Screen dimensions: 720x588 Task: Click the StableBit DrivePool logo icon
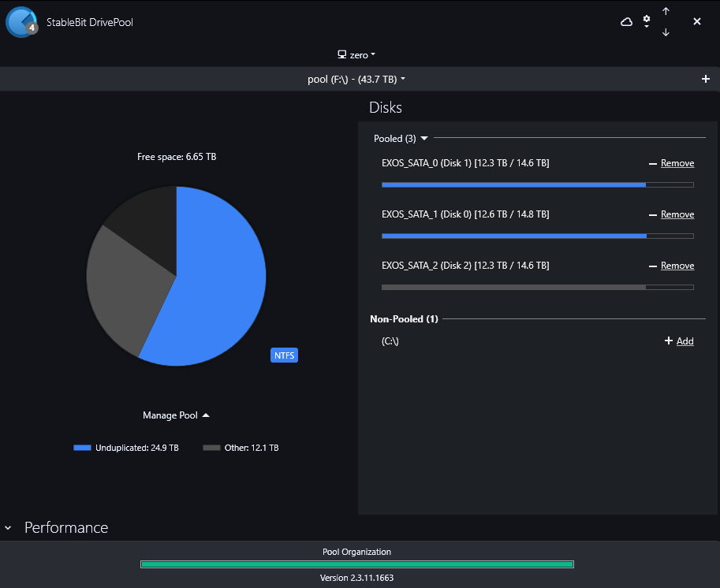[x=21, y=22]
